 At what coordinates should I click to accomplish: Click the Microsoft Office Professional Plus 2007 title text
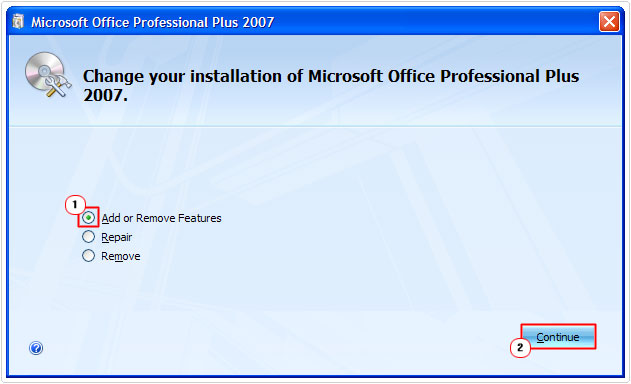153,22
